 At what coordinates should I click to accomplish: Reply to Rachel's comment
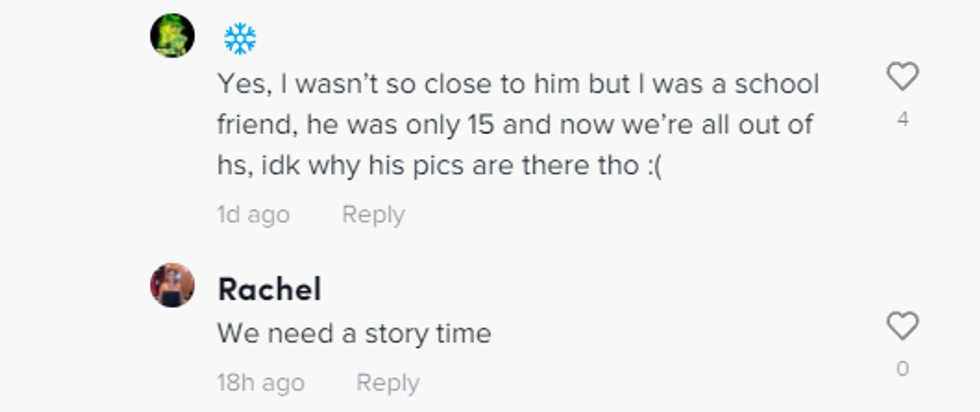(x=388, y=382)
